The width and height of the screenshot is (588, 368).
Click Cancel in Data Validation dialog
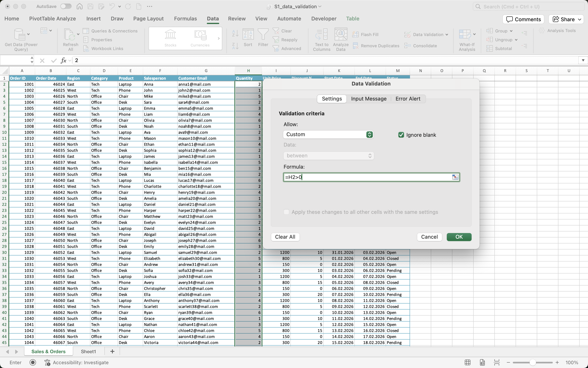429,237
